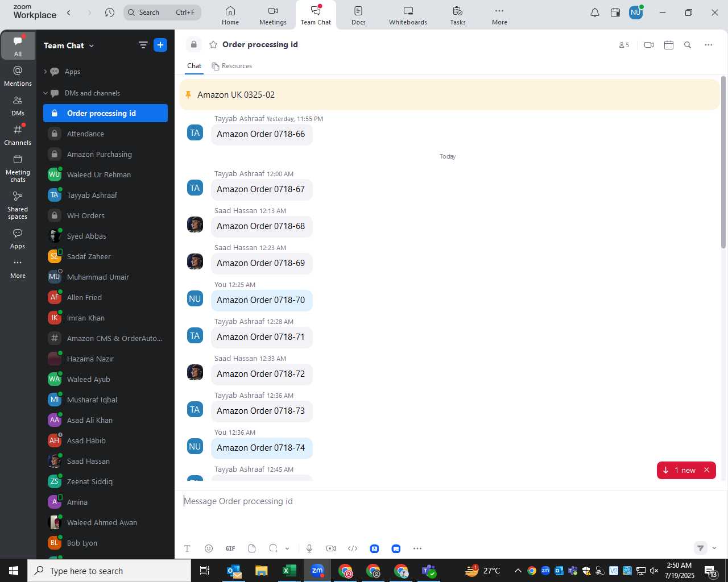Open the WH Orders channel
The height and width of the screenshot is (582, 728).
(x=105, y=216)
